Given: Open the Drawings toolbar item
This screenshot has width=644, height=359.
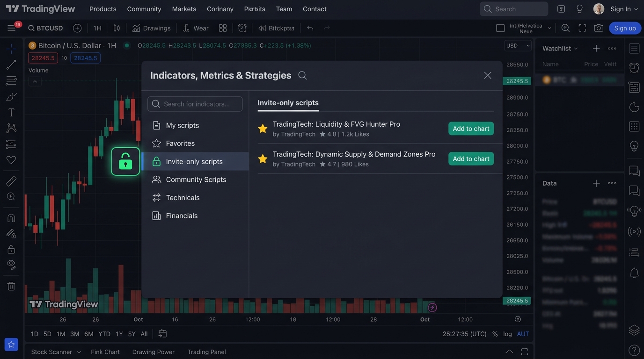Looking at the screenshot, I should click(x=151, y=28).
